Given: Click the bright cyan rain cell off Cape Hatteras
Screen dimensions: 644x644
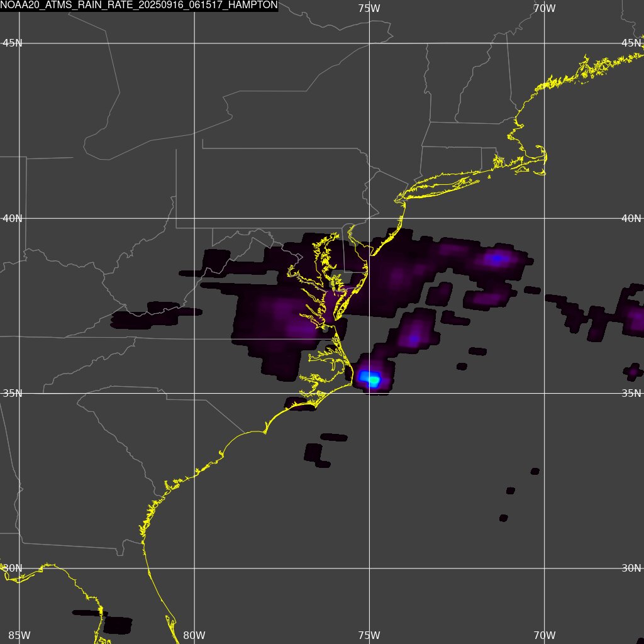Looking at the screenshot, I should coord(370,378).
